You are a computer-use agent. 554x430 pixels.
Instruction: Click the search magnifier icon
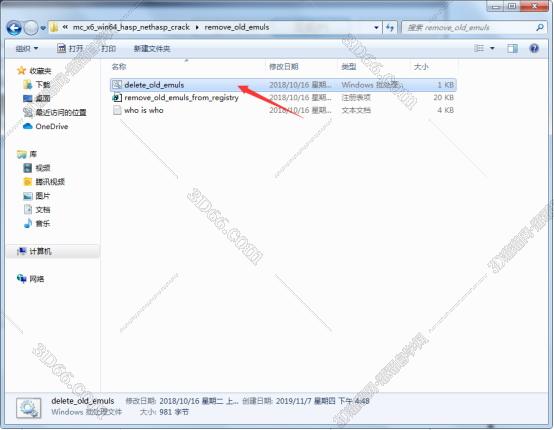coord(540,27)
